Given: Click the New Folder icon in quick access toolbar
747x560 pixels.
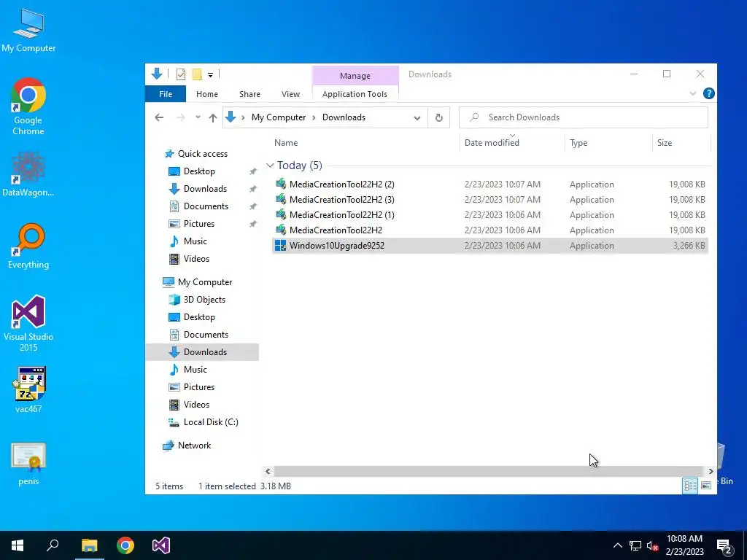Looking at the screenshot, I should click(x=197, y=74).
